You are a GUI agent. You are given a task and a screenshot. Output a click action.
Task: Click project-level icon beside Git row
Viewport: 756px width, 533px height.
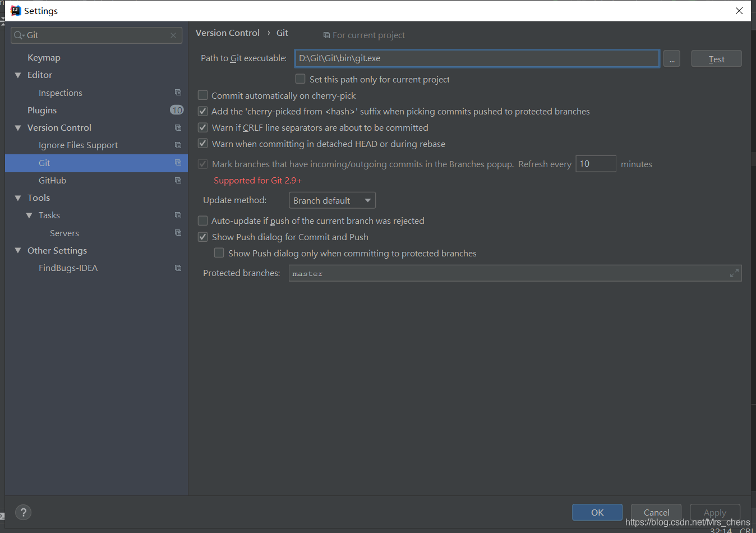click(178, 163)
